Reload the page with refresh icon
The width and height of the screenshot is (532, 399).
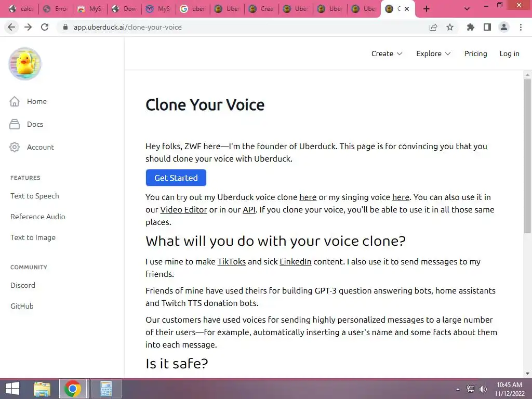[45, 27]
